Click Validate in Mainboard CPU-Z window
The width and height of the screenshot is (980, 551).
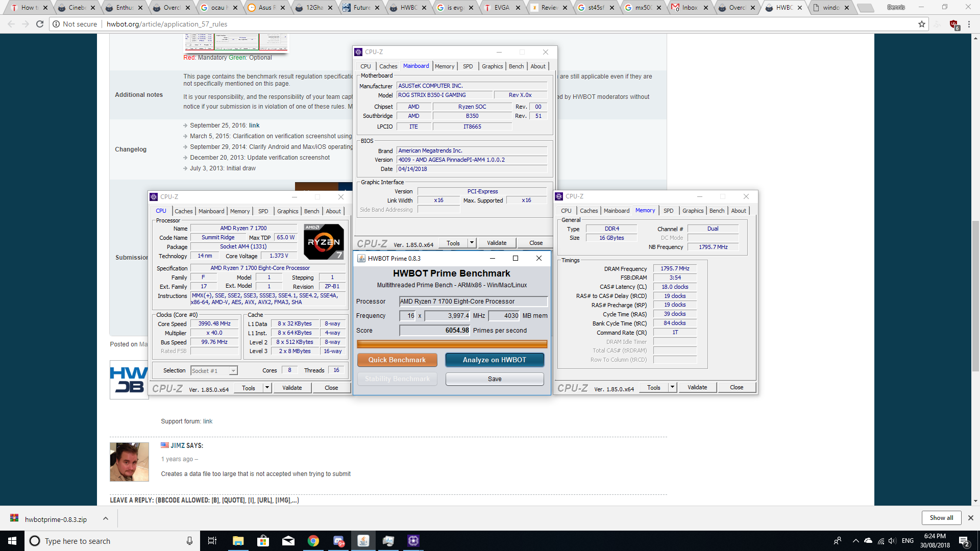click(x=497, y=243)
